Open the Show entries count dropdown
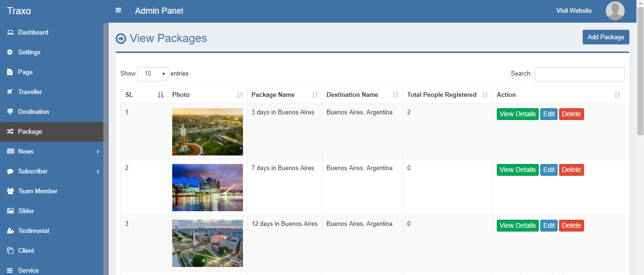This screenshot has width=644, height=275. tap(153, 74)
